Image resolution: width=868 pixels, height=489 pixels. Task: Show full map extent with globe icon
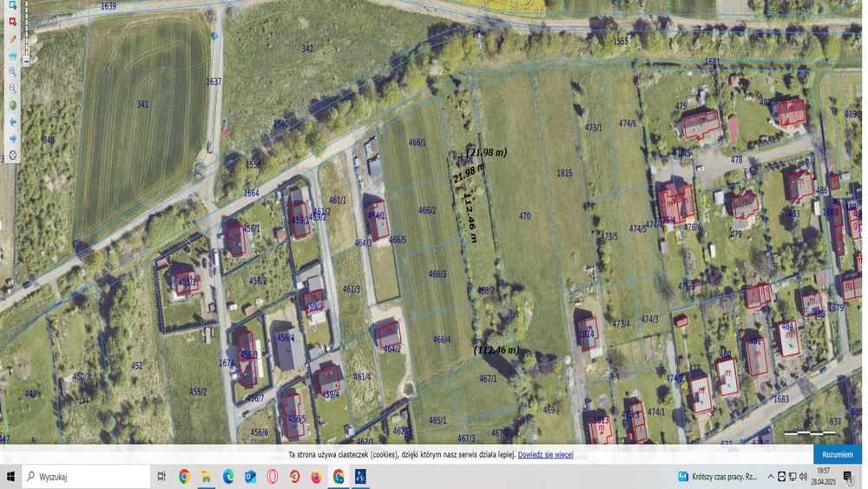[x=12, y=105]
